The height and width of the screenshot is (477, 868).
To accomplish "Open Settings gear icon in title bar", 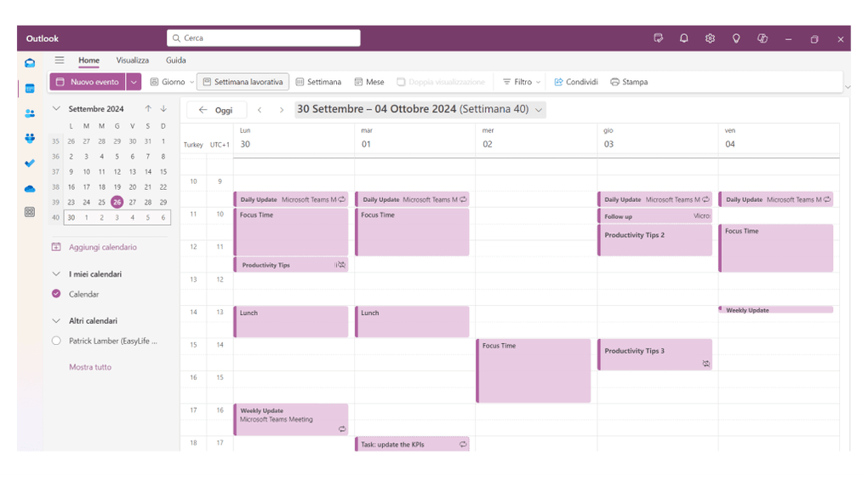I will pyautogui.click(x=710, y=38).
